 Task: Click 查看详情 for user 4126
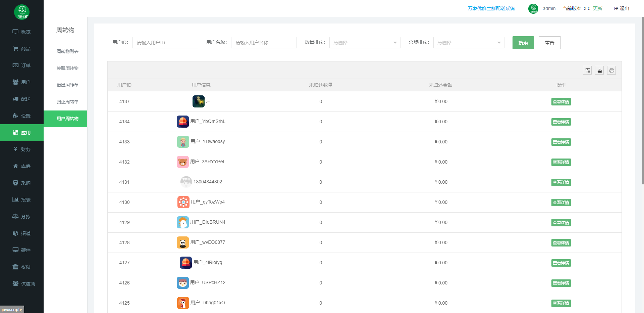click(561, 283)
